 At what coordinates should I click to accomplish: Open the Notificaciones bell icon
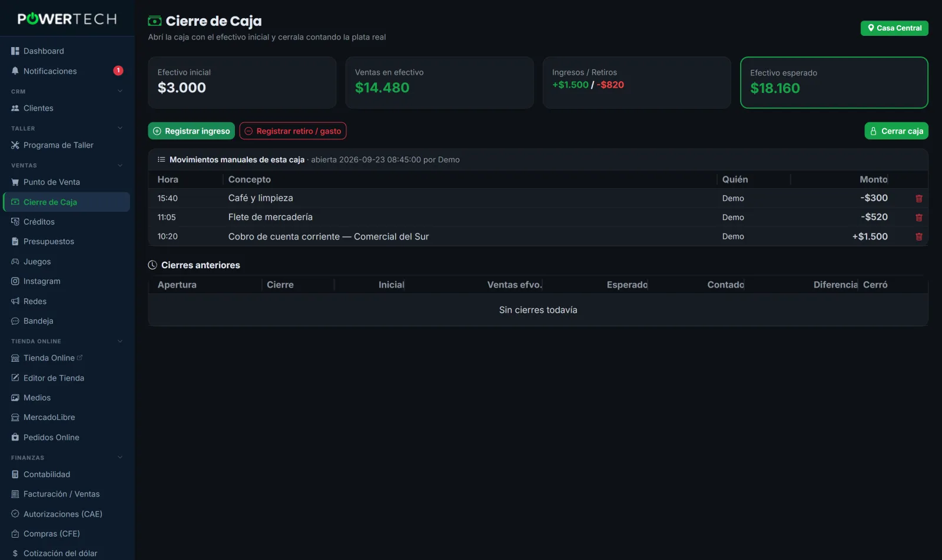(15, 71)
